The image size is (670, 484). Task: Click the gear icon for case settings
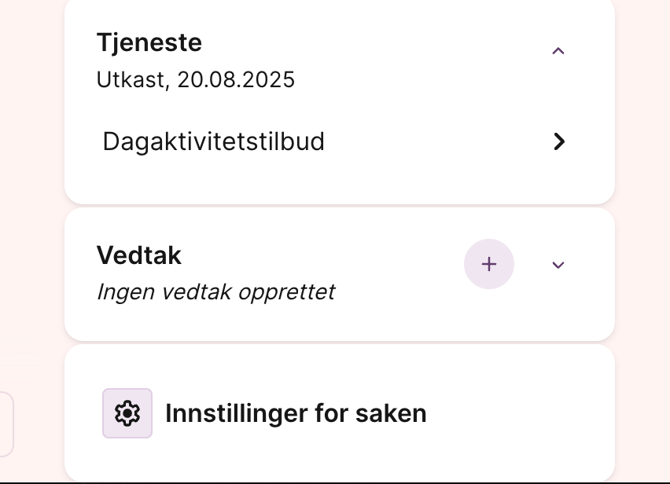(x=127, y=413)
